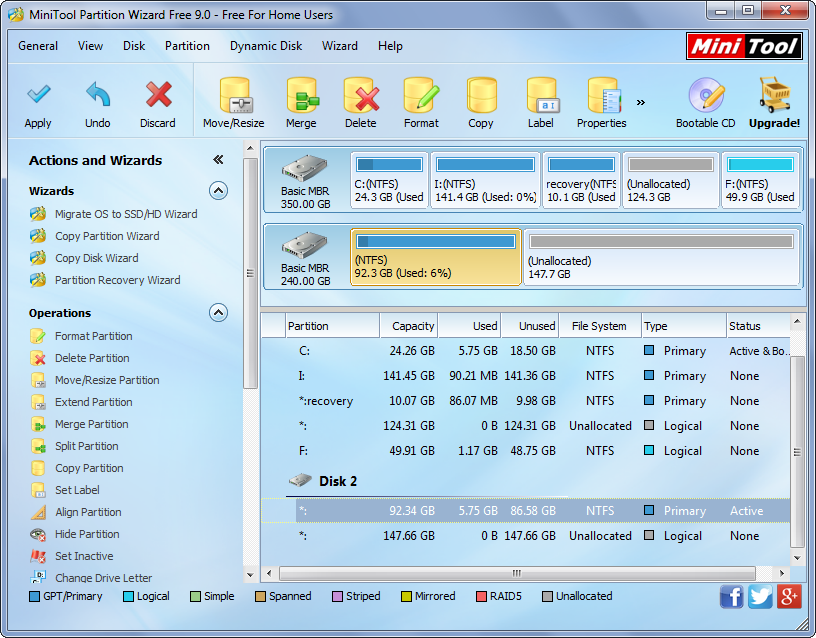Select the F:(NTFS) 49.9 GB block
This screenshot has width=816, height=638.
[760, 180]
